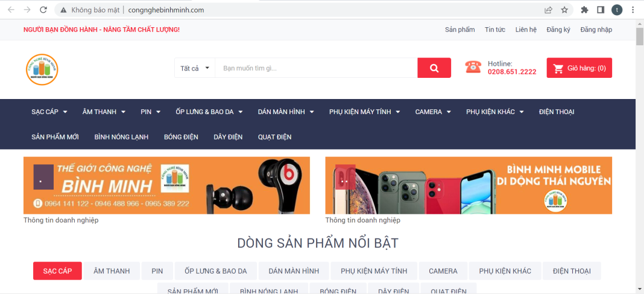The image size is (644, 294).
Task: Click Thông tin doanh nghiệp under right banner
Action: tap(362, 220)
